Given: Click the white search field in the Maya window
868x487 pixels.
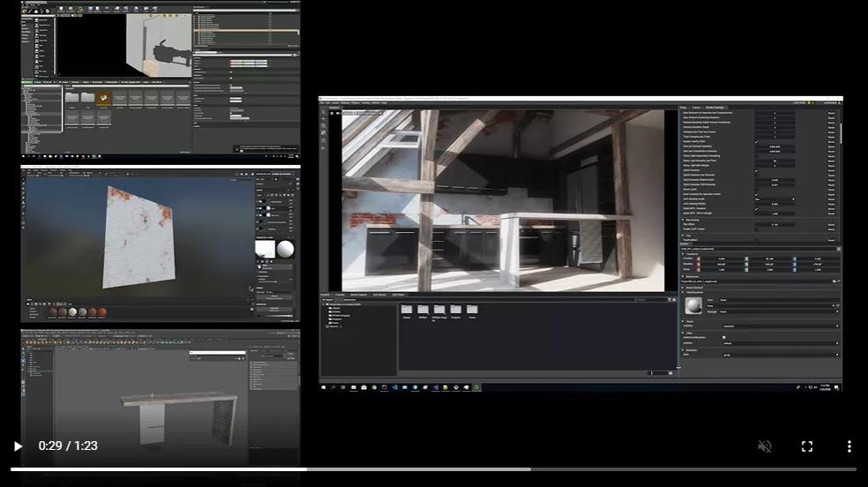Looking at the screenshot, I should click(217, 352).
